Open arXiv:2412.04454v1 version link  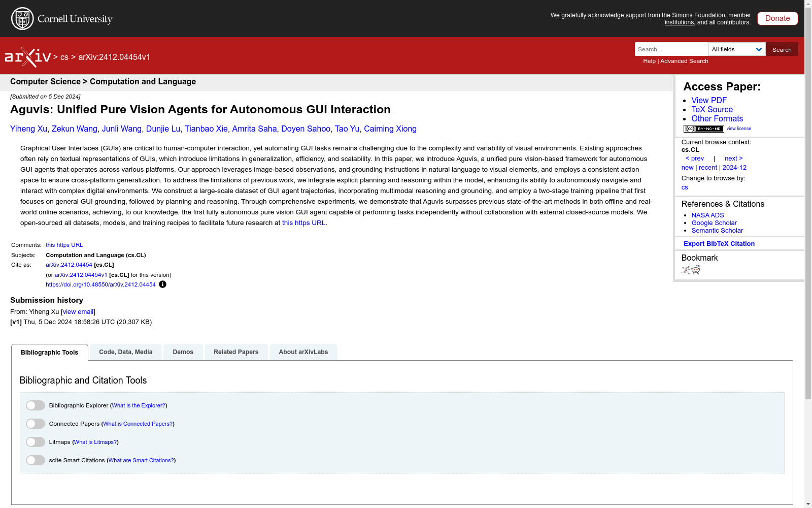81,275
